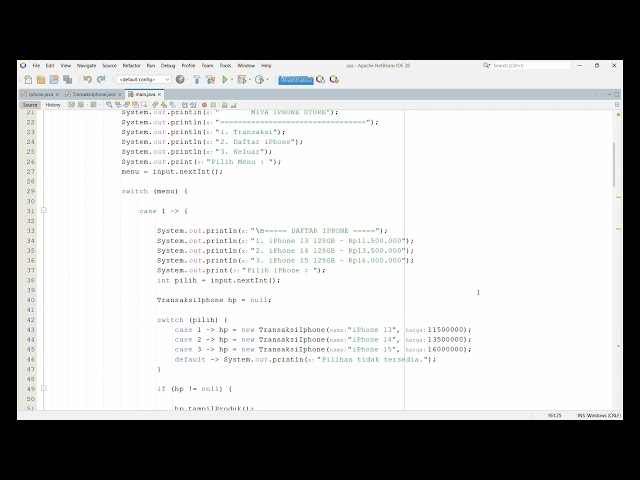Start macro recording with red dot

(x=204, y=105)
